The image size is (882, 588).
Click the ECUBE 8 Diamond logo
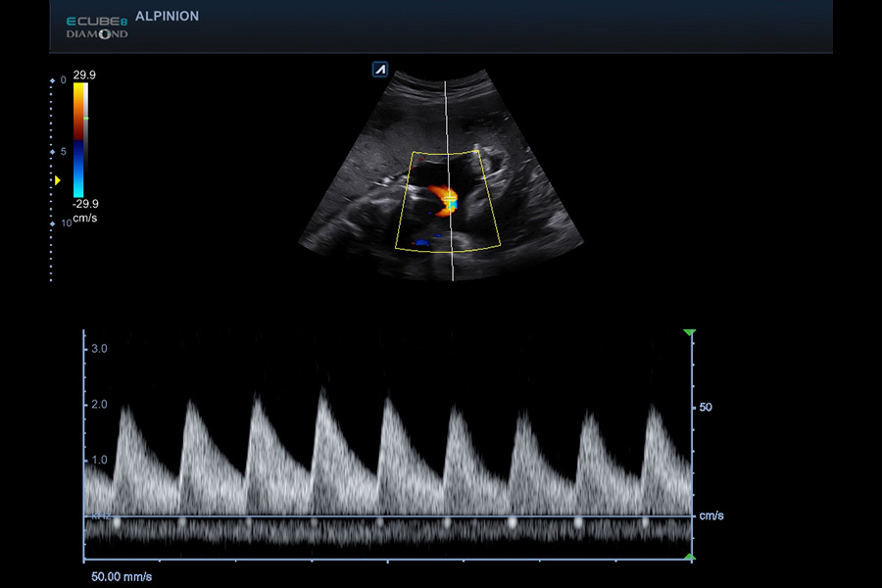[97, 28]
